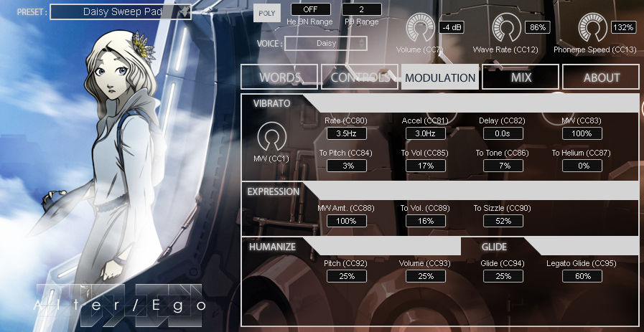
Task: Click the Humanize Volume 25% value
Action: pyautogui.click(x=426, y=276)
